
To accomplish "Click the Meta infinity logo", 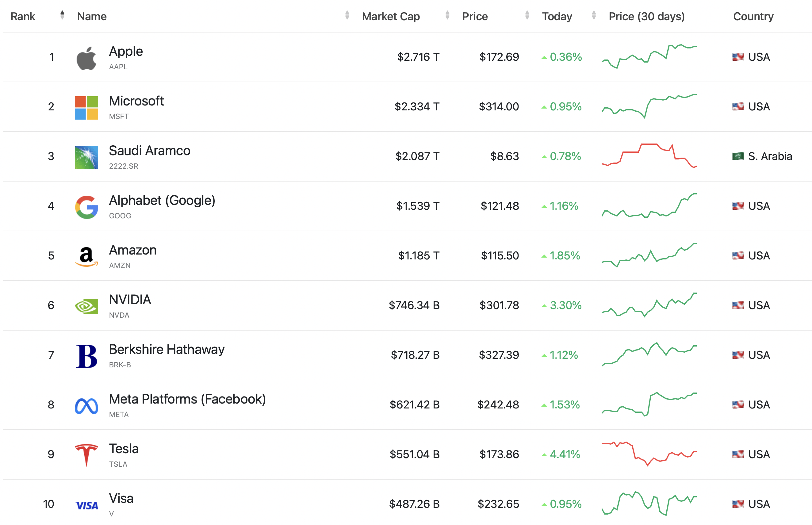I will click(x=86, y=406).
